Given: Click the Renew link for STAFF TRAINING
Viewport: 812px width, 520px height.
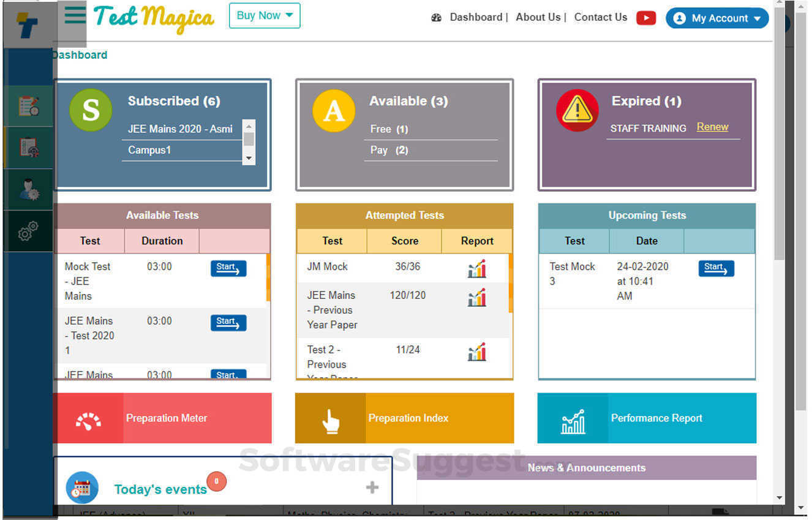Looking at the screenshot, I should click(712, 127).
